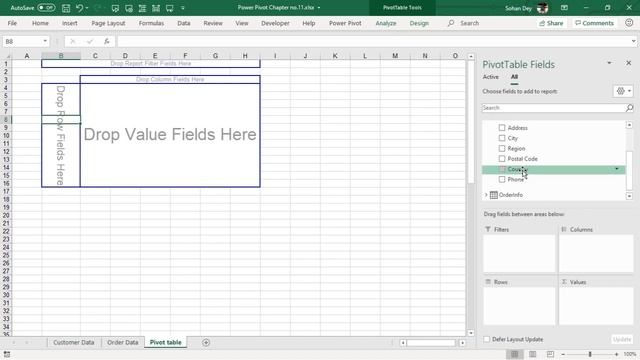640x360 pixels.
Task: Switch to Normal view icon in status bar
Action: tap(515, 354)
